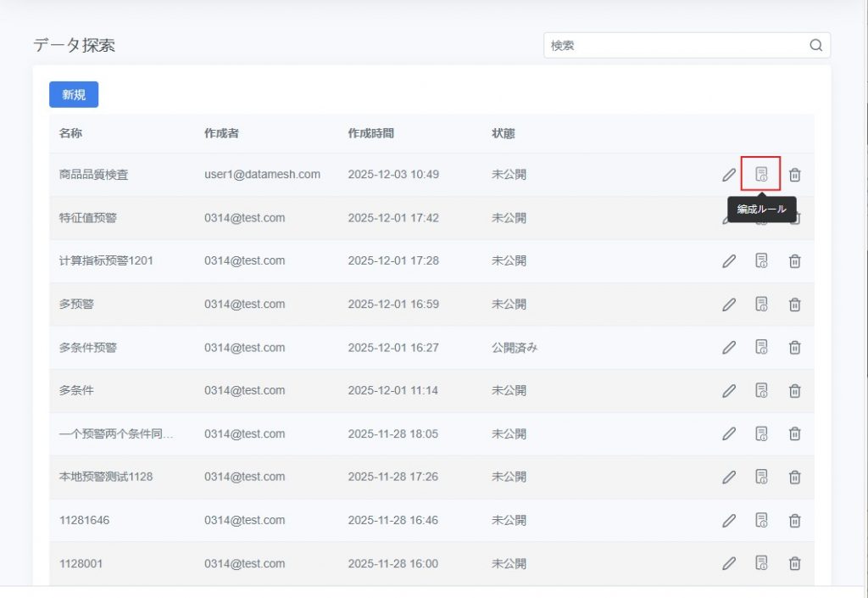This screenshot has height=598, width=868.
Task: Click the 状態 column header
Action: [504, 133]
